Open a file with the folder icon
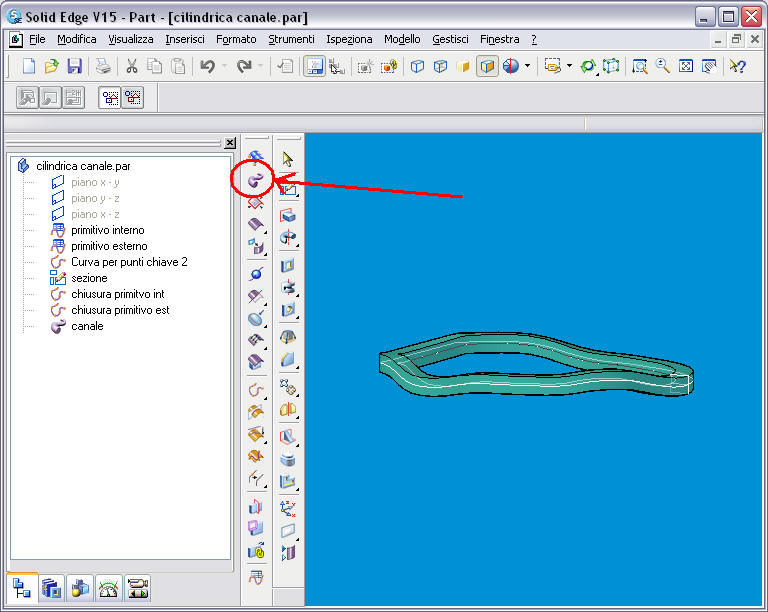This screenshot has width=768, height=612. click(51, 66)
